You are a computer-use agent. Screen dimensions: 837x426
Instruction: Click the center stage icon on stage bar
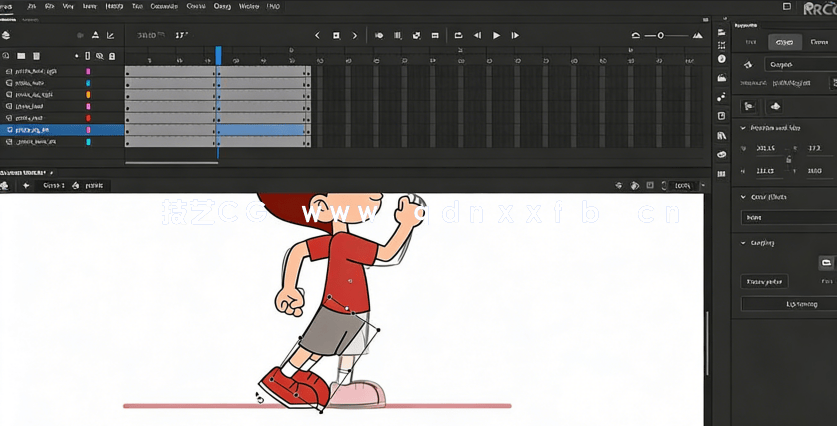tap(619, 186)
